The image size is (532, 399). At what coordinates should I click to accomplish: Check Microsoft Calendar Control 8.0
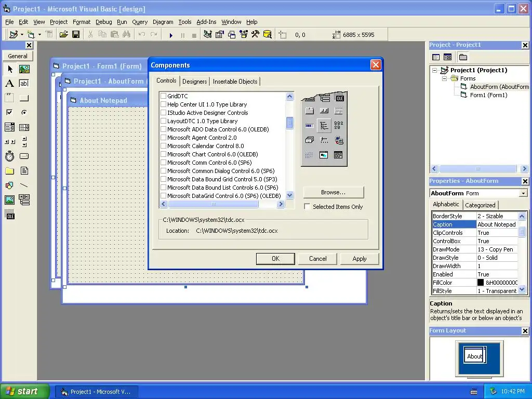[163, 146]
